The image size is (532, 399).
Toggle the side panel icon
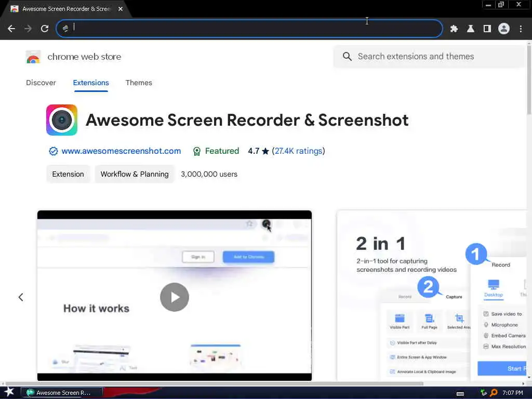487,29
